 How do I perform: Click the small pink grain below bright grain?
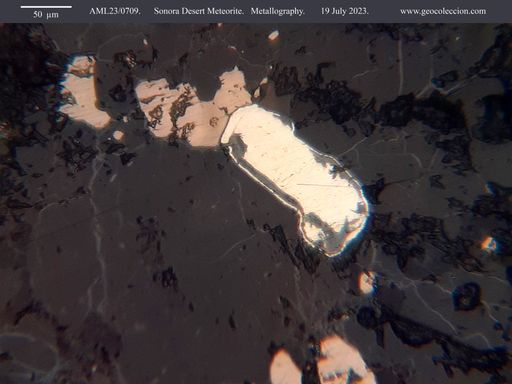coord(367,283)
